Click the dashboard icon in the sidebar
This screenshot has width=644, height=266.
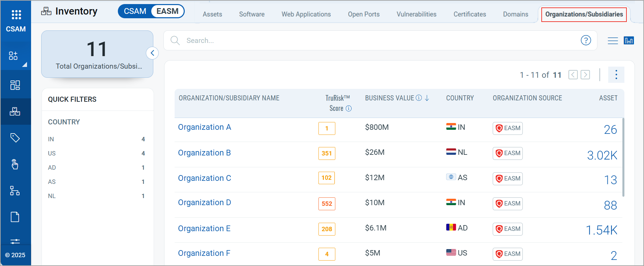point(15,85)
